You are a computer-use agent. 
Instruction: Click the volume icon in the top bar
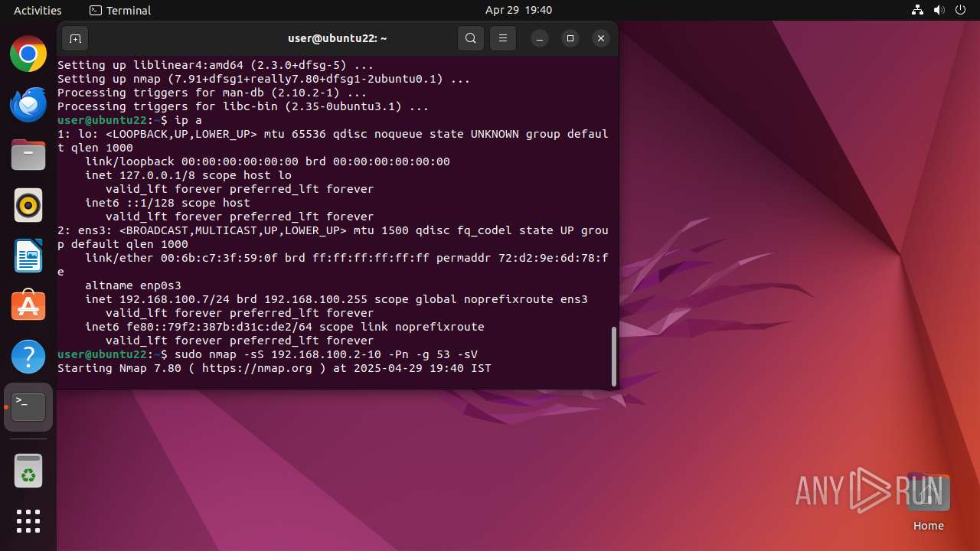pyautogui.click(x=939, y=10)
